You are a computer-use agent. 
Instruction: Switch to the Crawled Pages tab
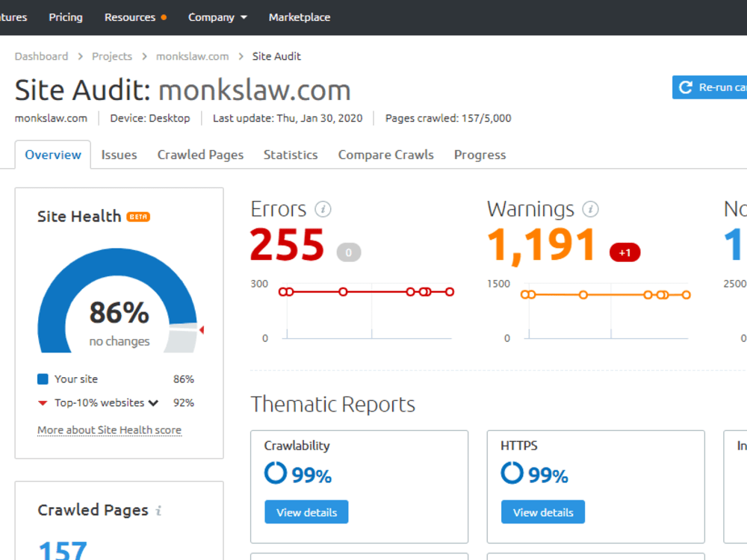[x=200, y=155]
